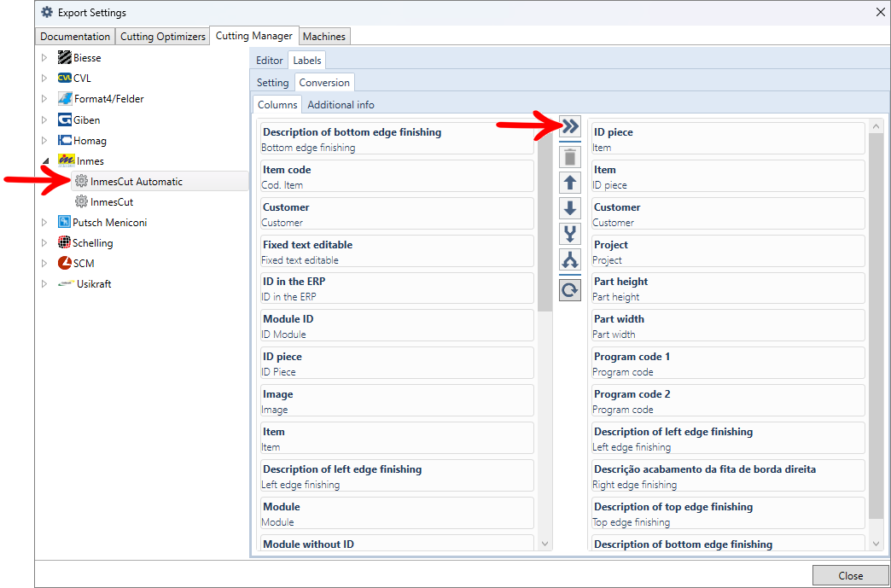Select 'Program code 1' entry

pos(729,363)
